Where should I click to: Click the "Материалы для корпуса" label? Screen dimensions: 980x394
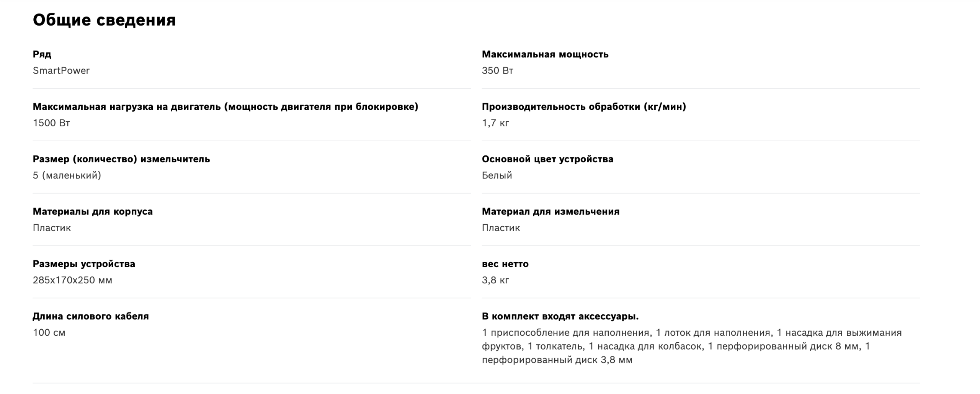(x=93, y=212)
